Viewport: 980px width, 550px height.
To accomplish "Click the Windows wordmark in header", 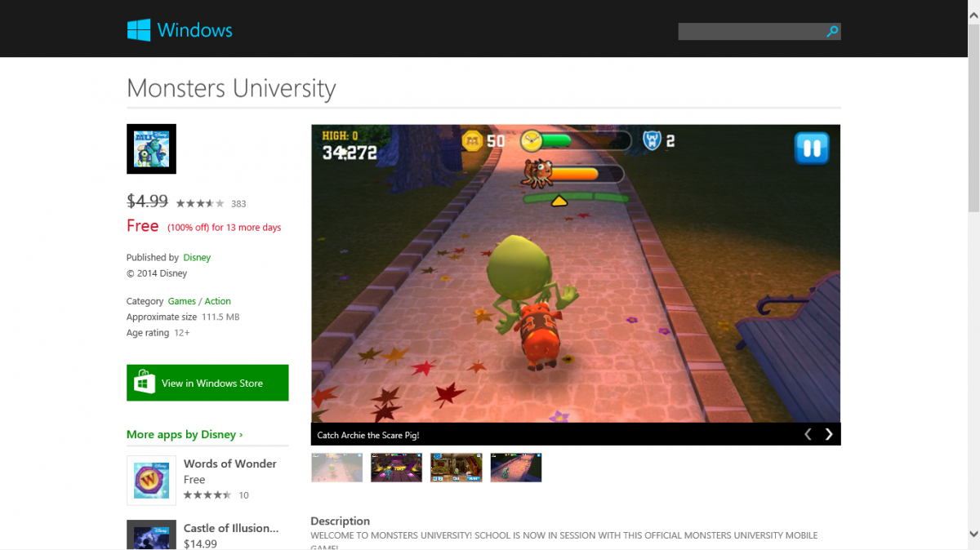I will click(x=195, y=31).
